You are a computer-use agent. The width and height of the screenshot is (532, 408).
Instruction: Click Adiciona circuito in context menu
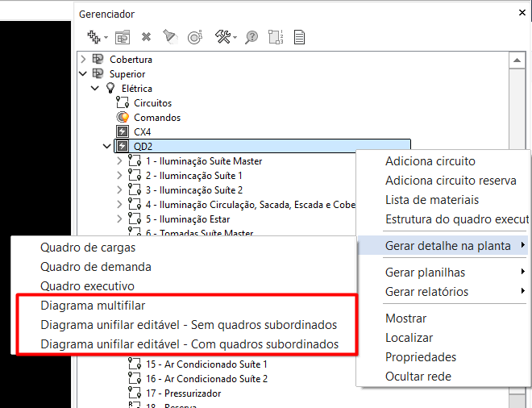tap(430, 161)
